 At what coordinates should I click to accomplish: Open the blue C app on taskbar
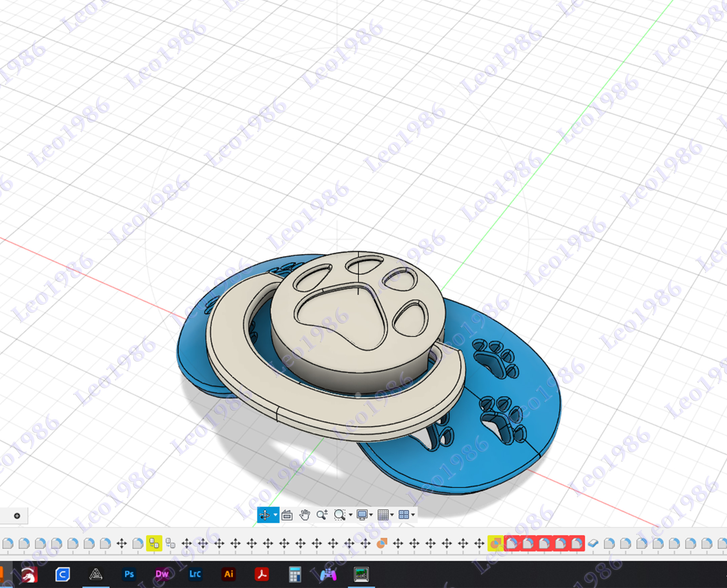tap(62, 575)
